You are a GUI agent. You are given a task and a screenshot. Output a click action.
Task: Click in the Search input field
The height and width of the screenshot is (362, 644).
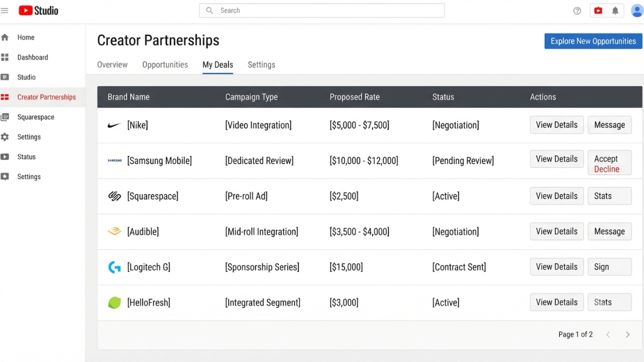pos(322,11)
